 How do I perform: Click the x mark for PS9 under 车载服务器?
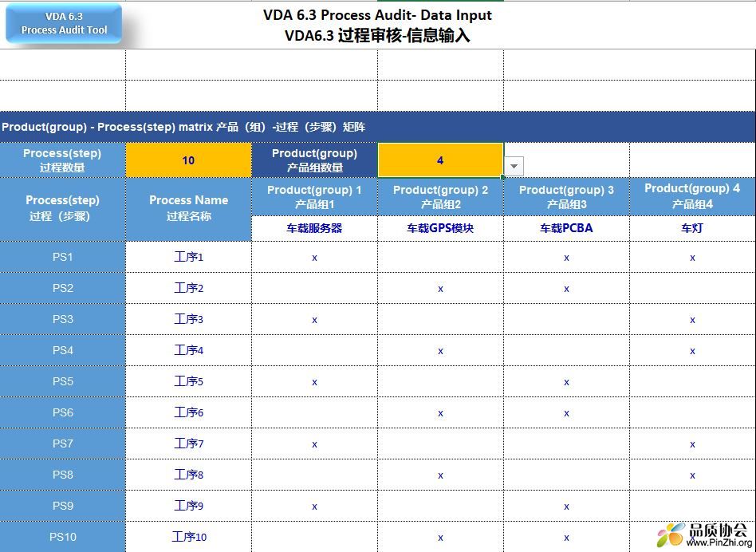click(314, 507)
